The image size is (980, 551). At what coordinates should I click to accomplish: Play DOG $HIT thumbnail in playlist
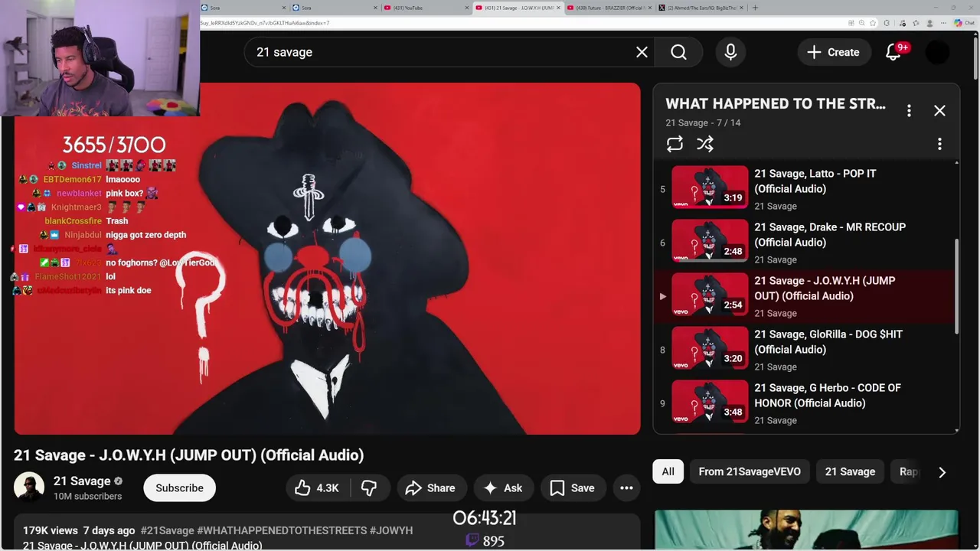710,348
